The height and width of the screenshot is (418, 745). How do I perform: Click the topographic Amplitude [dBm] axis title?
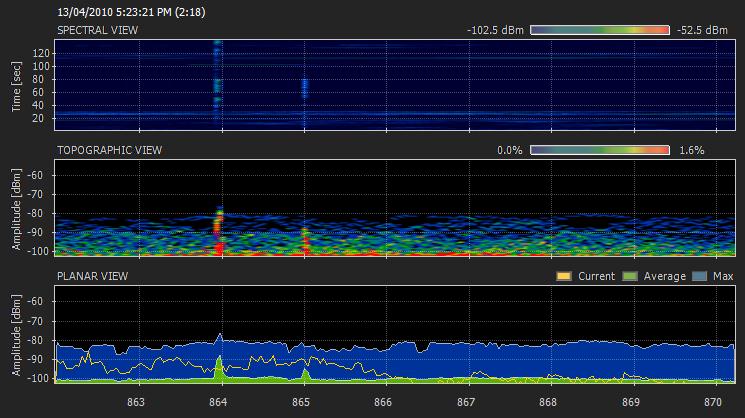[17, 209]
